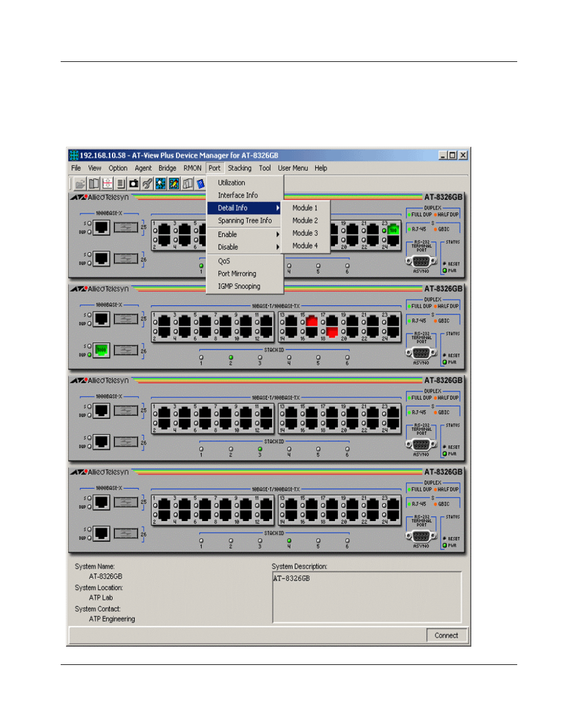Open the User Menu menu
This screenshot has height=728, width=562.
[293, 168]
